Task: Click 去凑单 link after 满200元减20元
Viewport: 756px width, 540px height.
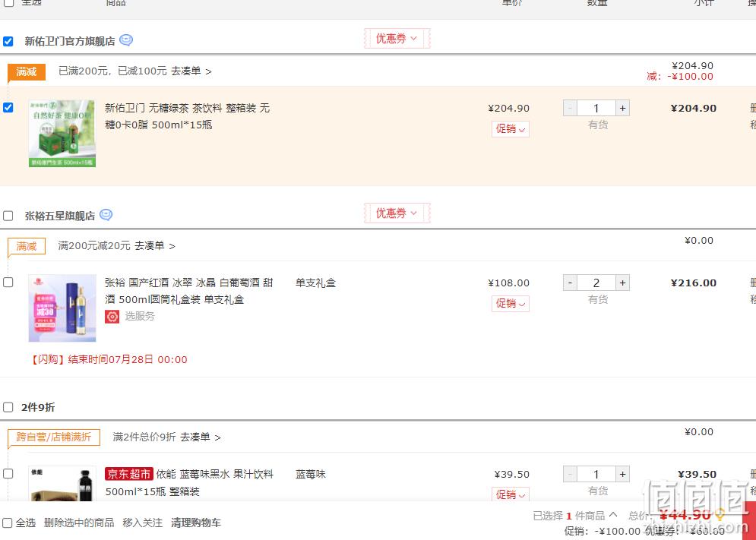Action: point(154,246)
